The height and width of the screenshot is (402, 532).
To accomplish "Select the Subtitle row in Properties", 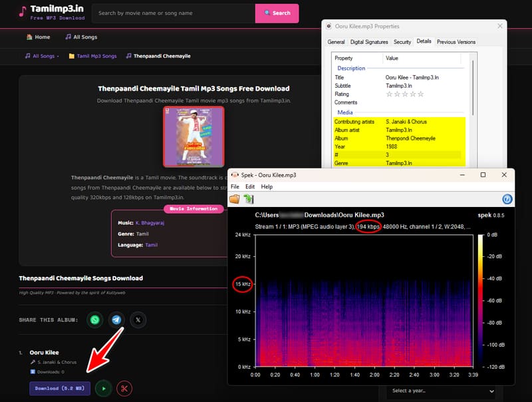I will tap(398, 86).
